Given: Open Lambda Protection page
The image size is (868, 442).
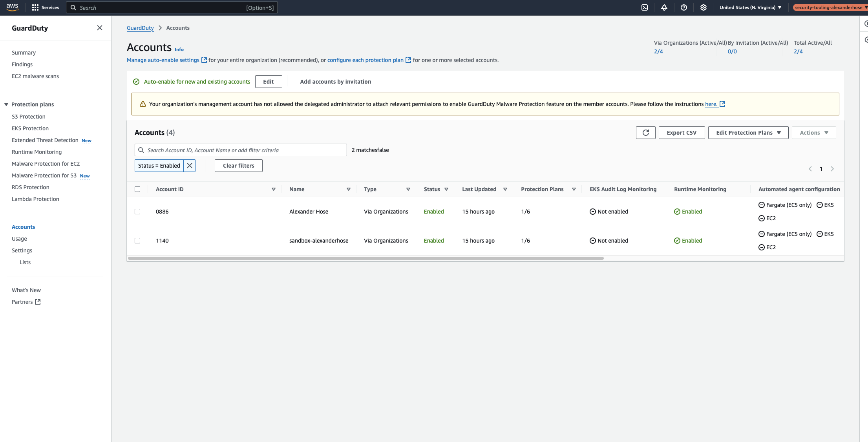Looking at the screenshot, I should [x=35, y=199].
